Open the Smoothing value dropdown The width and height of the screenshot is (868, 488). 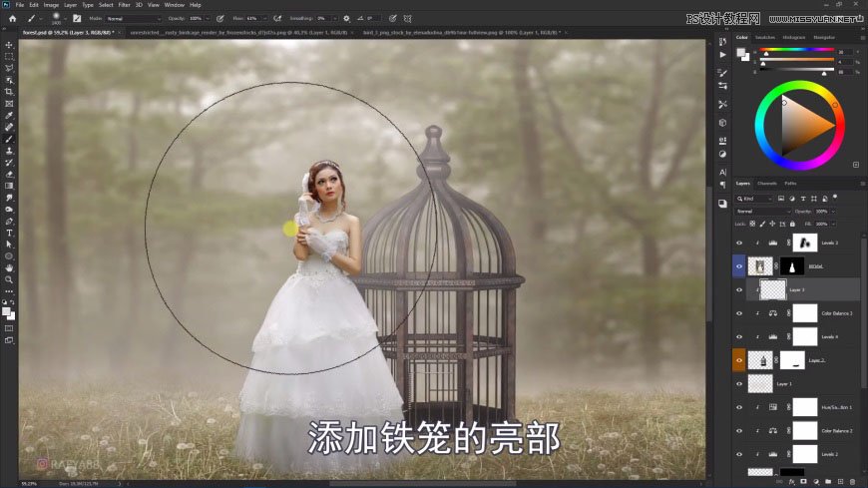335,18
